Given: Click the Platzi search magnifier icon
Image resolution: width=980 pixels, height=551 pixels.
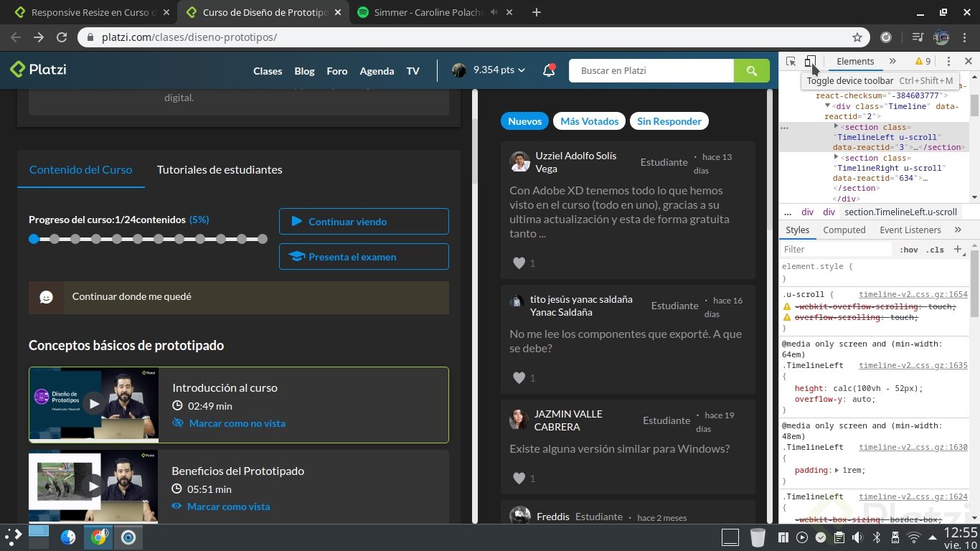Looking at the screenshot, I should tap(751, 70).
